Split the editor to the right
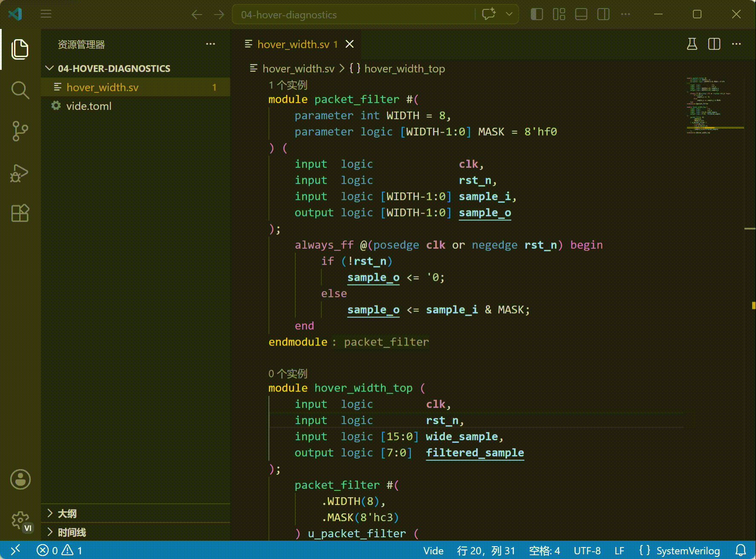This screenshot has width=756, height=559. click(x=714, y=44)
